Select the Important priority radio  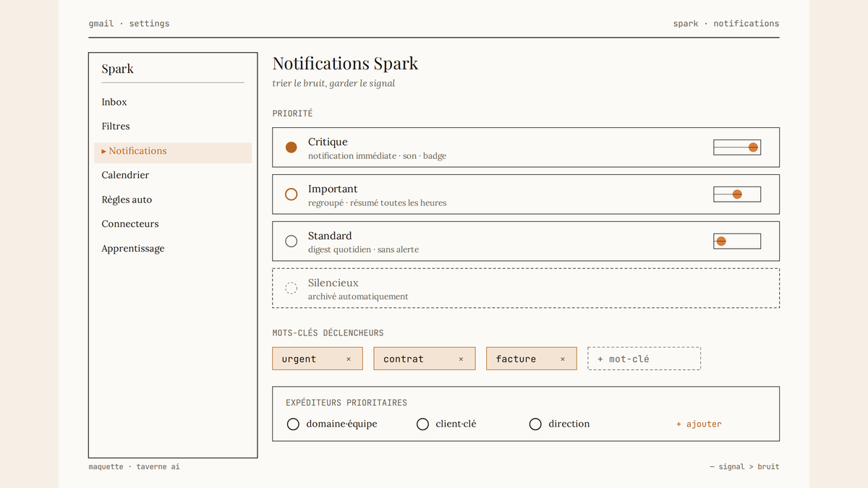292,194
